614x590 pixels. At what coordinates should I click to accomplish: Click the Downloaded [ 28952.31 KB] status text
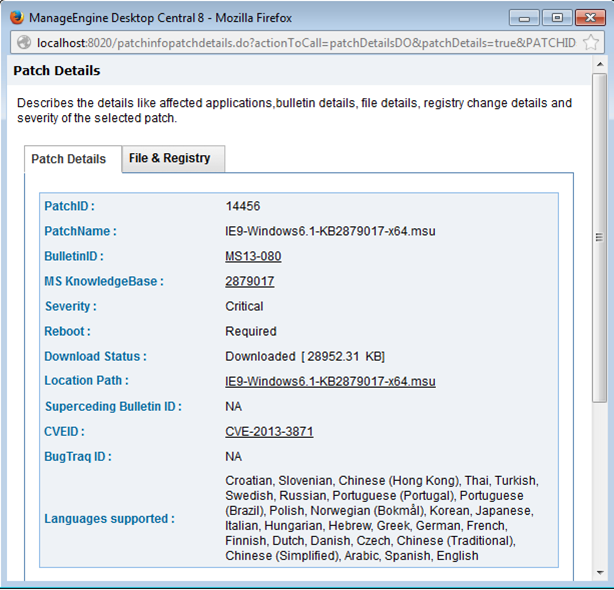point(305,356)
